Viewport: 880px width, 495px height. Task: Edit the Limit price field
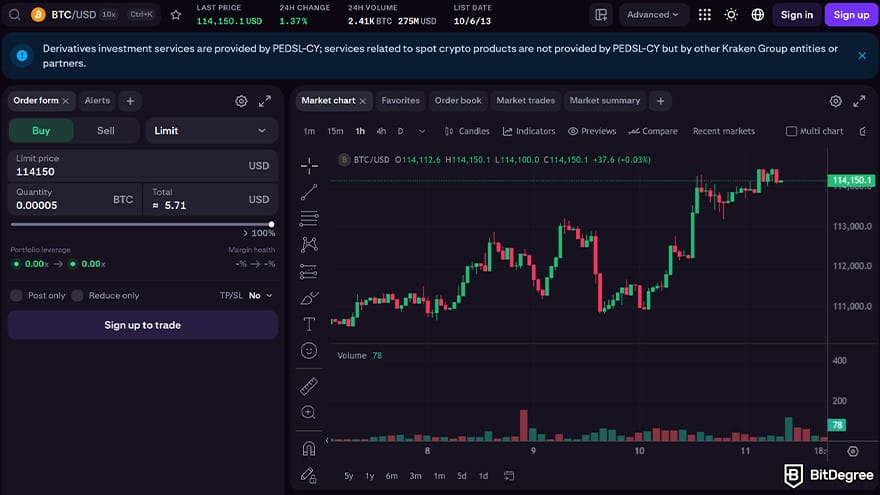[x=143, y=166]
